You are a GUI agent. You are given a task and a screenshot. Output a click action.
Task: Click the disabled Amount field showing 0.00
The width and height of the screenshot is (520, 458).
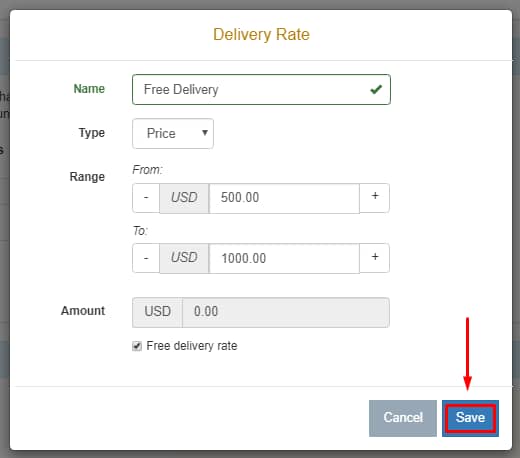click(286, 312)
